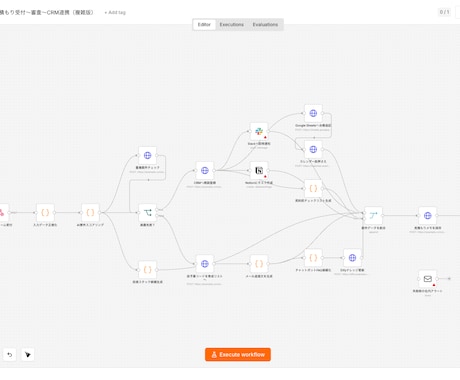Select the pointer cursor tool button

point(28,355)
